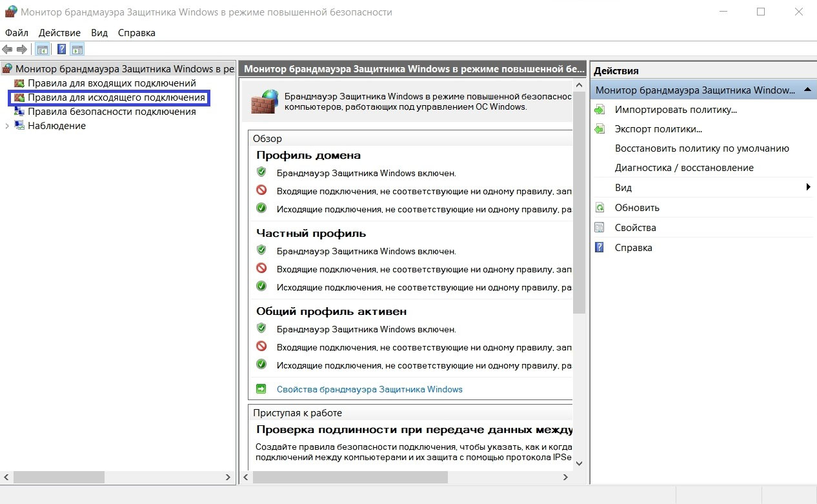Click the large firewall globe icon in overview
This screenshot has width=817, height=504.
coord(265,101)
